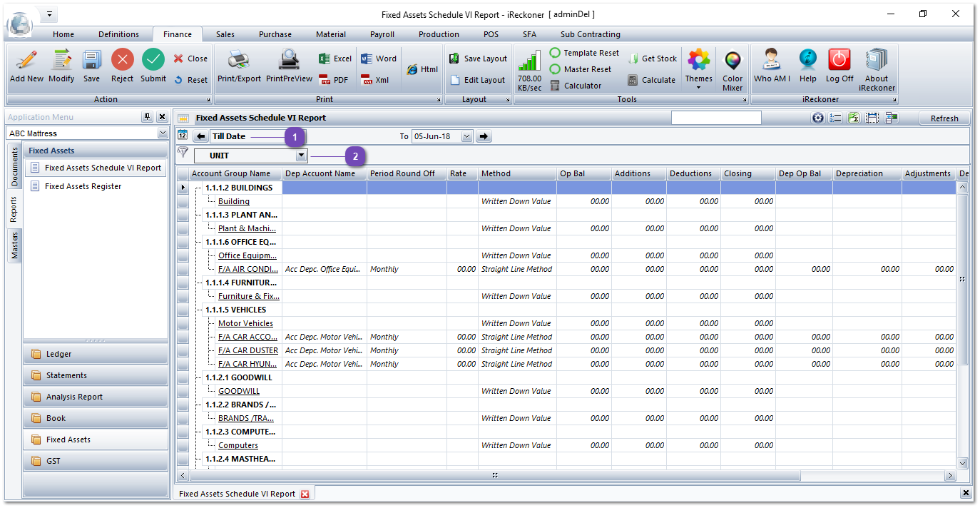Open the ABC Mattress company selector
The width and height of the screenshot is (980, 508).
click(87, 133)
